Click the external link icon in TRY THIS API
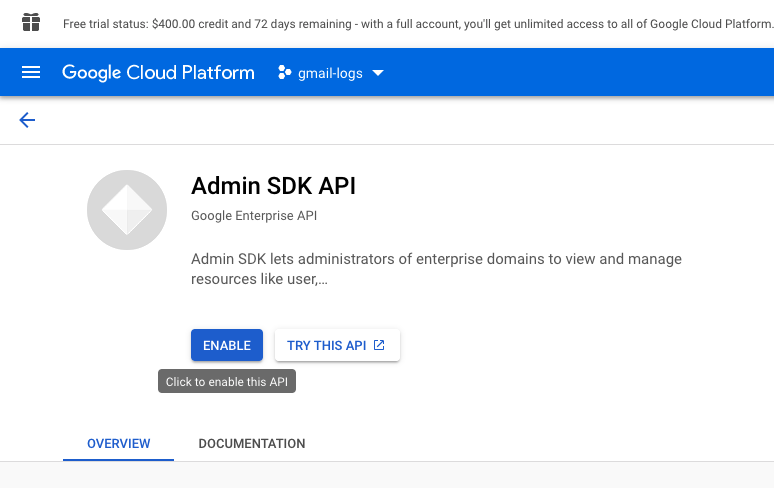Screen dimensions: 774x488 [x=379, y=345]
